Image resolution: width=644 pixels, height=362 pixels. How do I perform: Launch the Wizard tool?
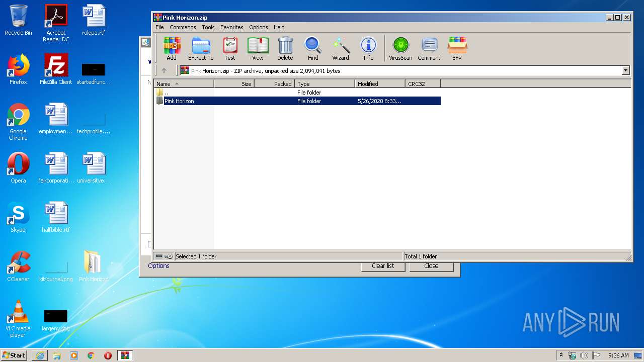(x=341, y=49)
